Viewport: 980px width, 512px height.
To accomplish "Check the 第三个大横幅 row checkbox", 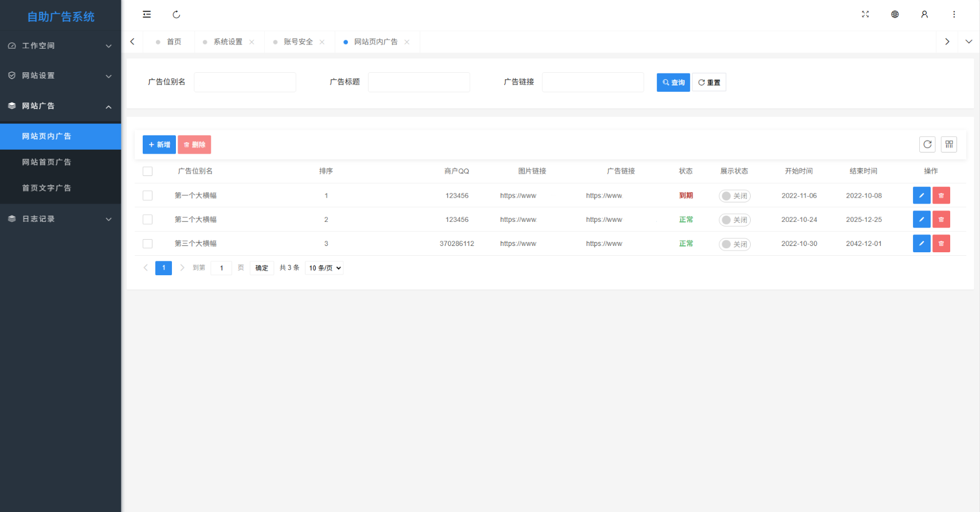I will [147, 244].
